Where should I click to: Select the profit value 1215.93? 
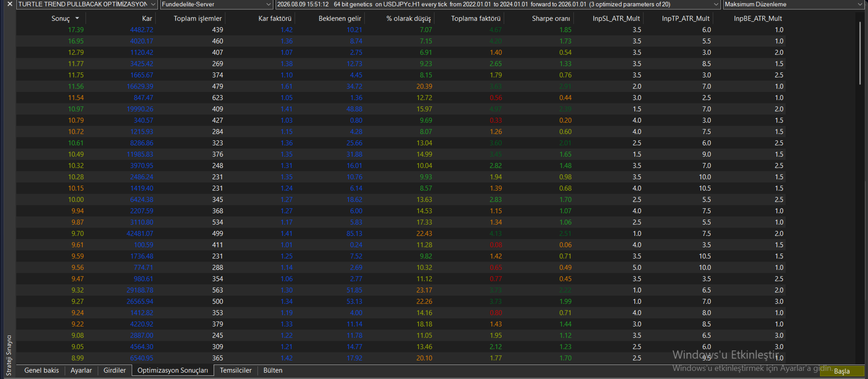coord(142,132)
